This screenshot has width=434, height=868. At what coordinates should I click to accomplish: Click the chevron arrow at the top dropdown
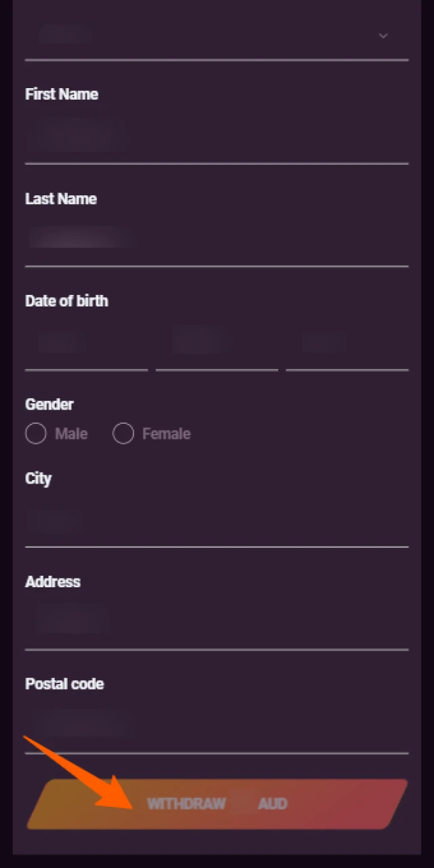[x=383, y=35]
